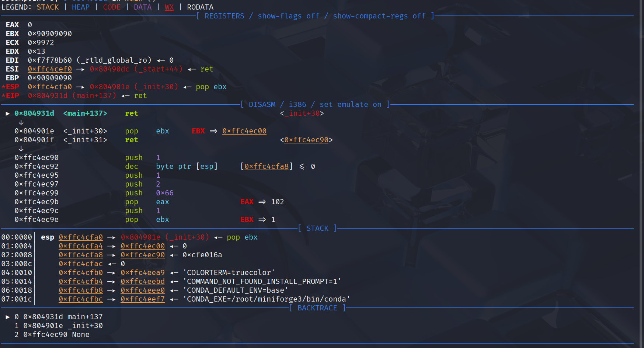
Task: Click the frame 0 arrow marker in backtrace
Action: tap(7, 317)
